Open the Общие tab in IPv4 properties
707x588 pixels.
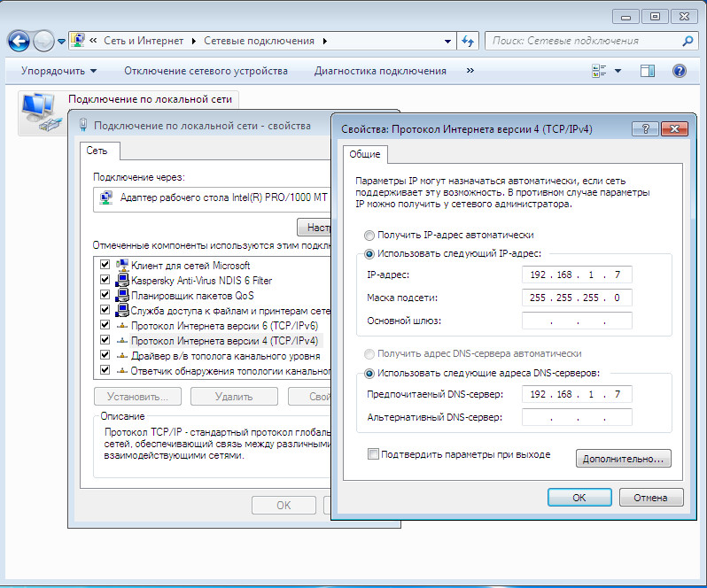tap(365, 154)
